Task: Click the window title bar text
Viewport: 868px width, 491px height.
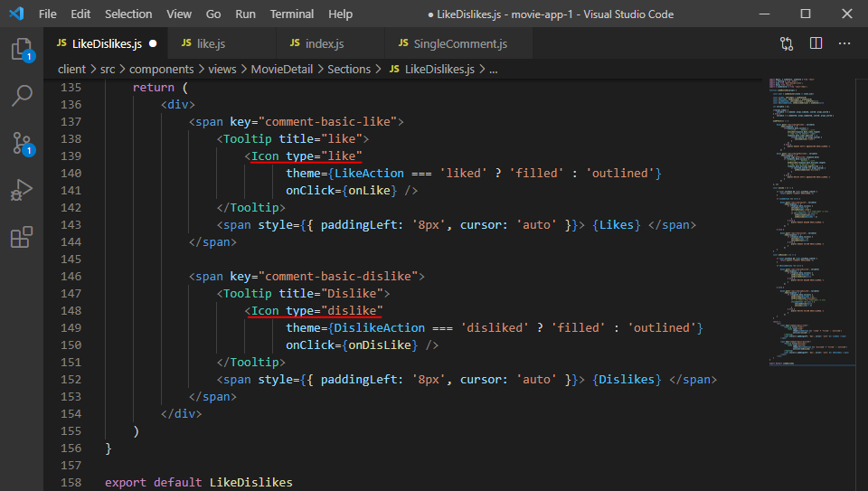Action: click(551, 14)
